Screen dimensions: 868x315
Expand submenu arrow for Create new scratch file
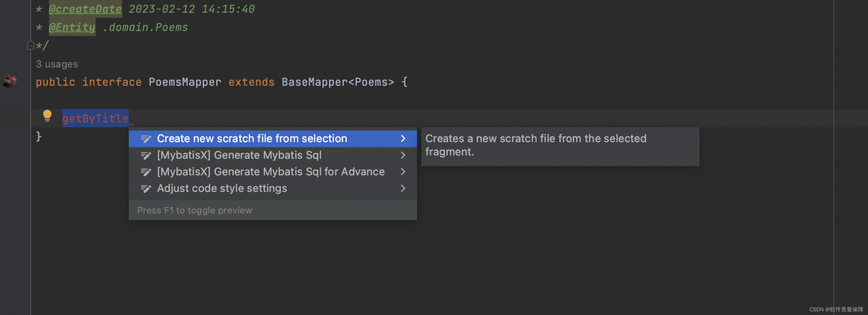tap(403, 139)
